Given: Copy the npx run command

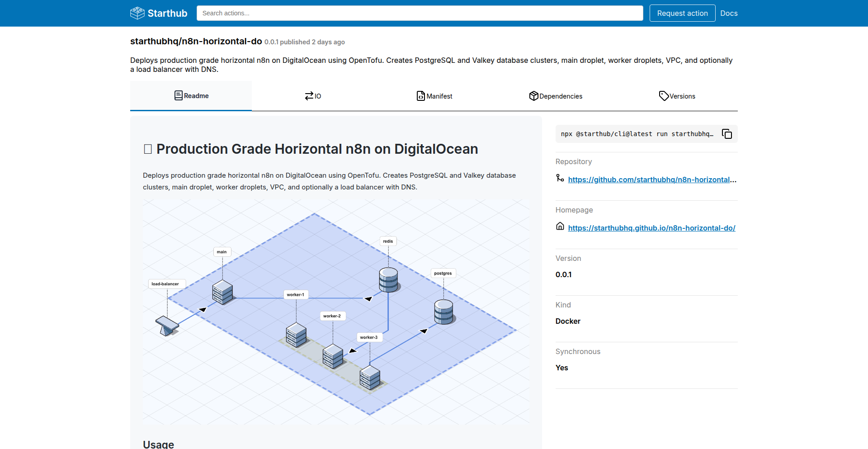Looking at the screenshot, I should 726,134.
